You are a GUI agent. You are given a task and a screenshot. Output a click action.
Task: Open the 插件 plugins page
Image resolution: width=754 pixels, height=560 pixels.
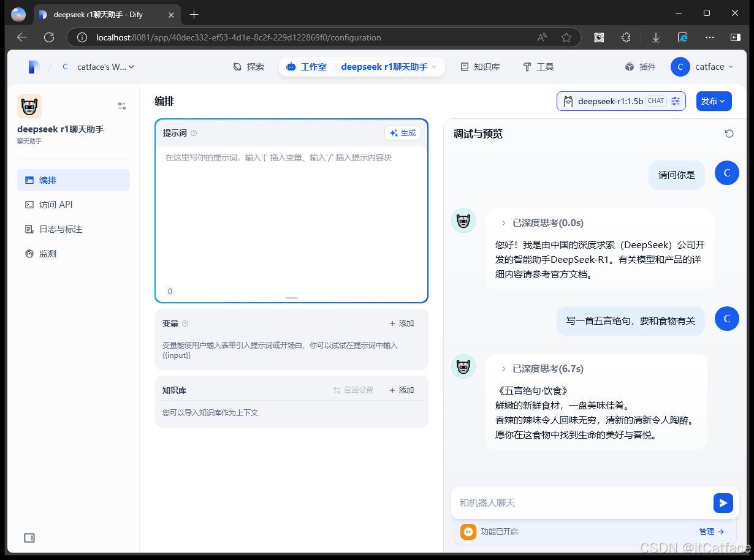click(x=641, y=67)
